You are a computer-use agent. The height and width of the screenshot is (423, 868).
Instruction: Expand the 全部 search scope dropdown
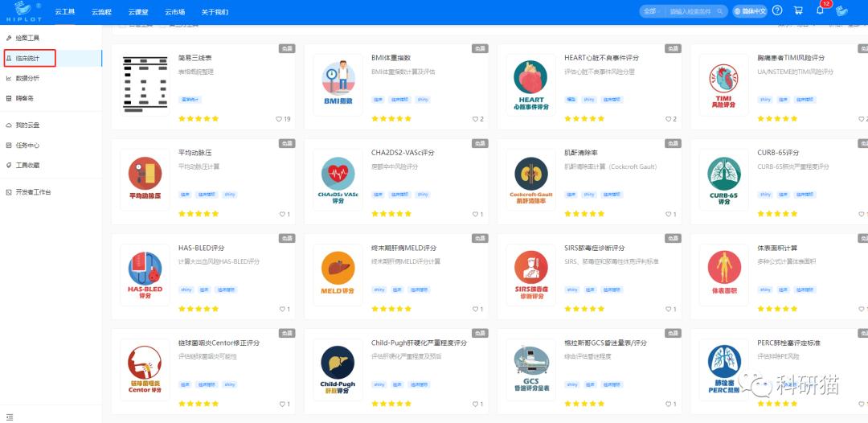652,11
